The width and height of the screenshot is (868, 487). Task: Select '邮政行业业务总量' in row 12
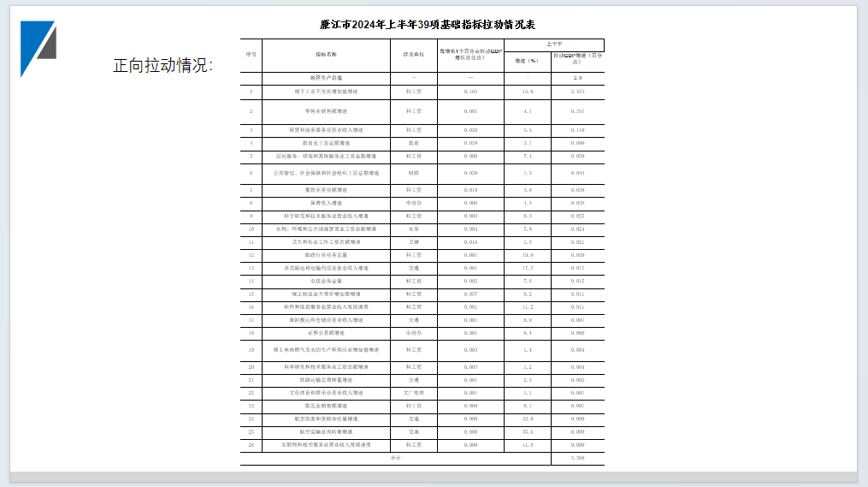(326, 255)
